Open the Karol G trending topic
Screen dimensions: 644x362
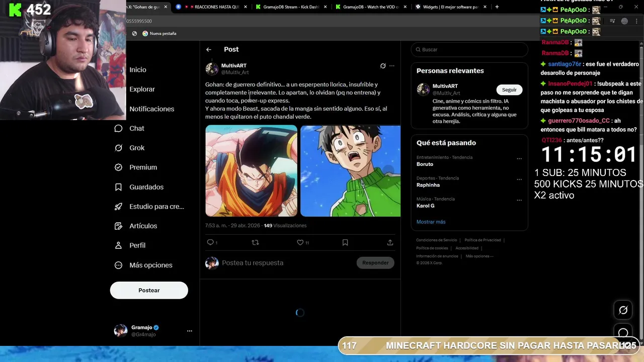pyautogui.click(x=425, y=206)
